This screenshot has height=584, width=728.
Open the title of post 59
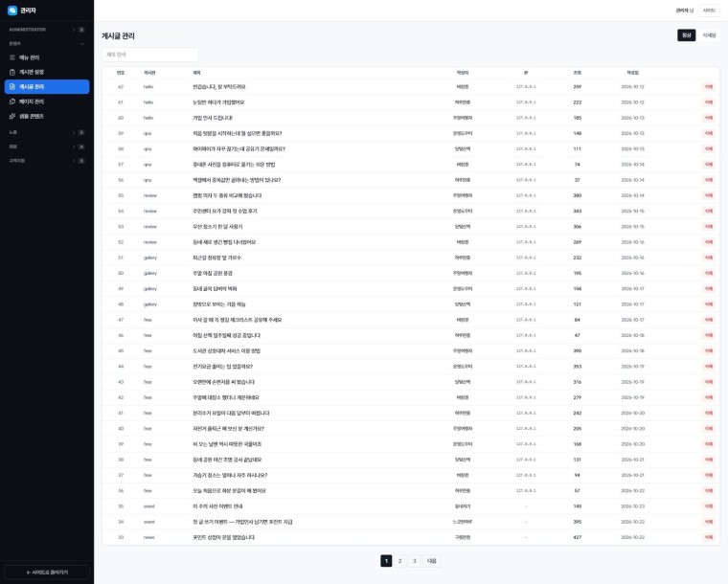pos(238,134)
